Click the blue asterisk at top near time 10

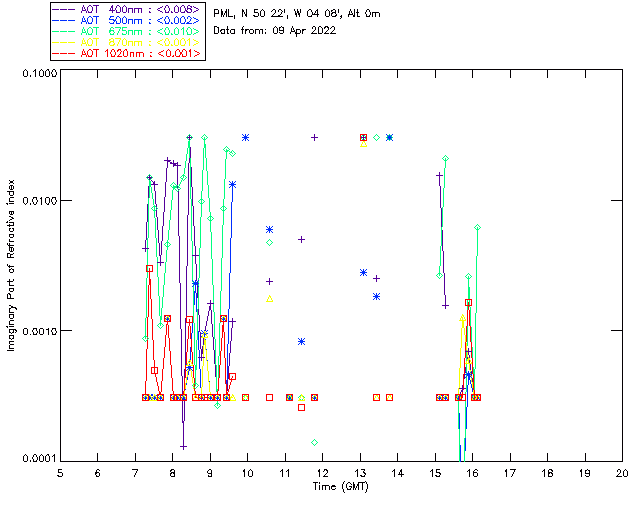point(245,138)
